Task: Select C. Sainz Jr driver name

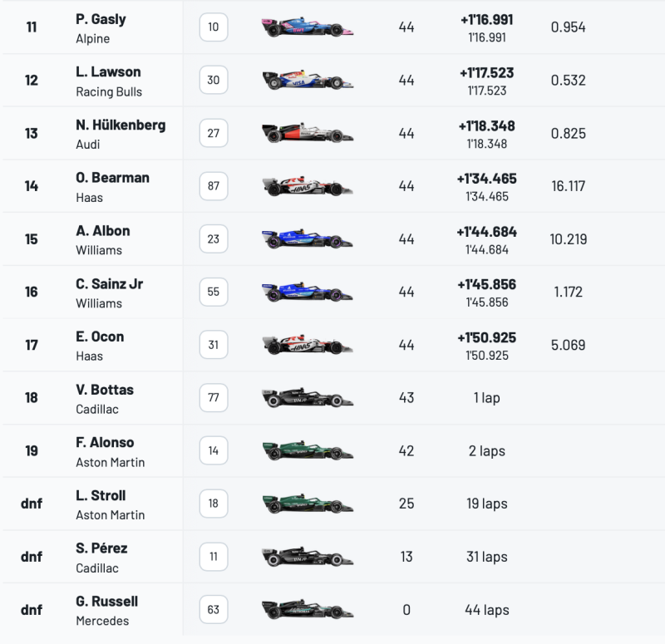Action: 110,283
